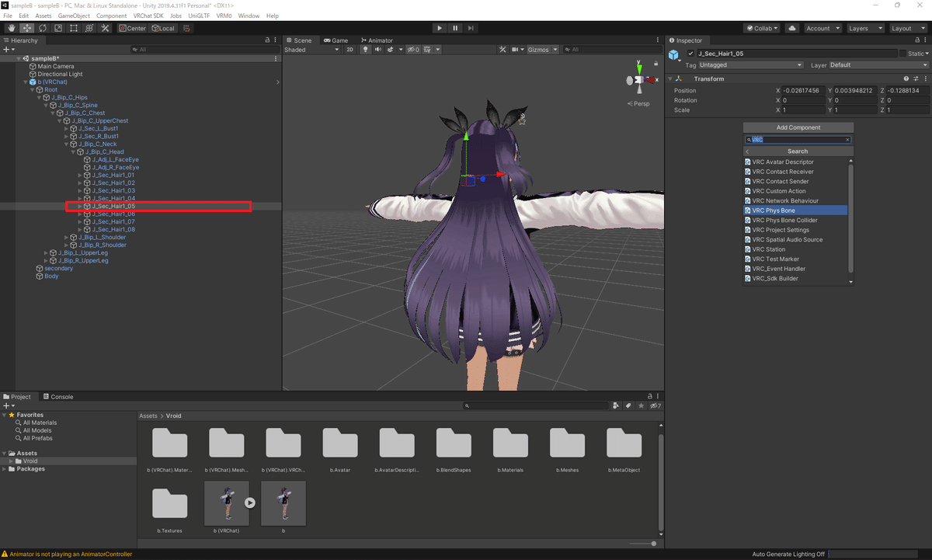The width and height of the screenshot is (932, 560).
Task: Click the Hierarchy add (+) button
Action: (9, 50)
